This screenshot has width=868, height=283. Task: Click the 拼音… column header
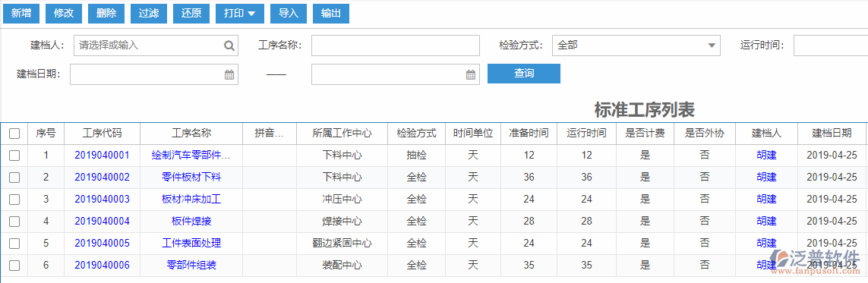point(269,134)
